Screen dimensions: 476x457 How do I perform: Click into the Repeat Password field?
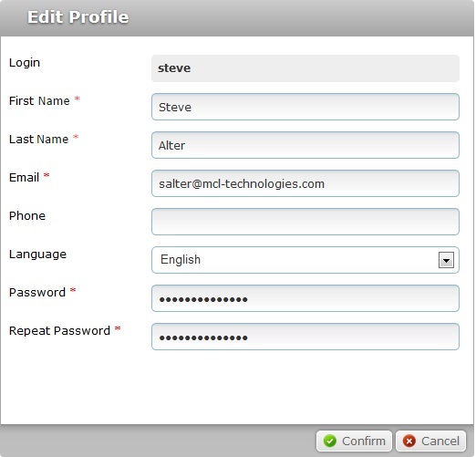(305, 337)
